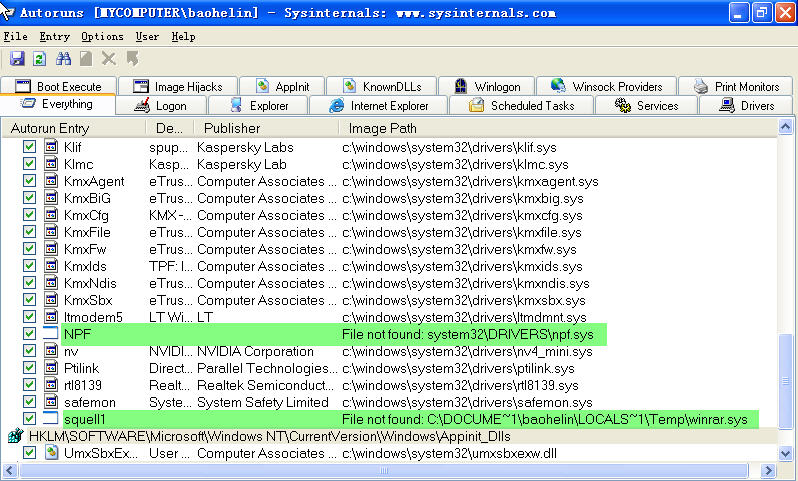Viewport: 798px width, 481px height.
Task: Switch to the Image Hijacks tab
Action: (x=178, y=86)
